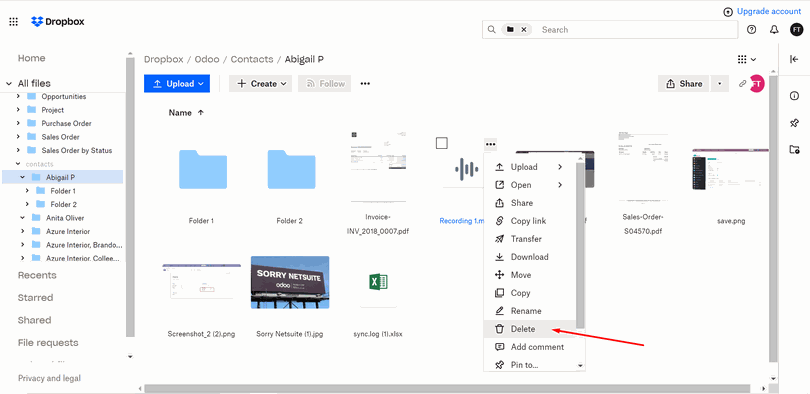Click the horizontal scrollbar at bottom
The width and height of the screenshot is (810, 394).
click(447, 388)
